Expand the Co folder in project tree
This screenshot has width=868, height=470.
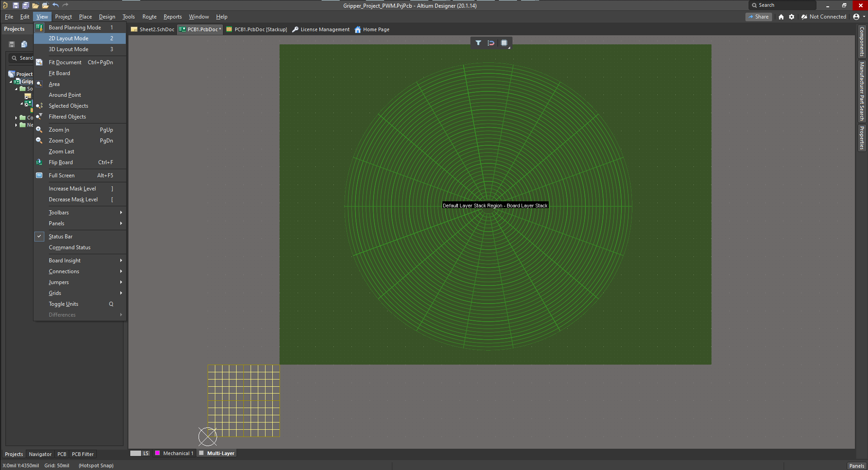(16, 118)
